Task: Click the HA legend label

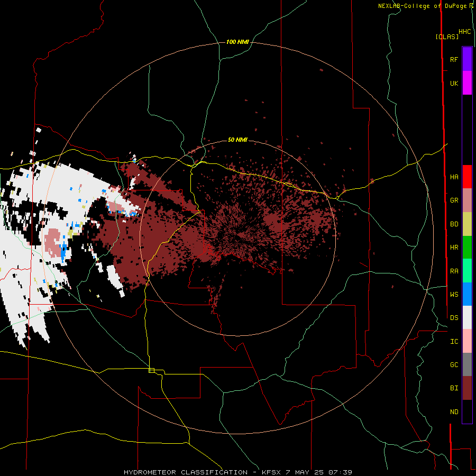Action: (x=454, y=177)
